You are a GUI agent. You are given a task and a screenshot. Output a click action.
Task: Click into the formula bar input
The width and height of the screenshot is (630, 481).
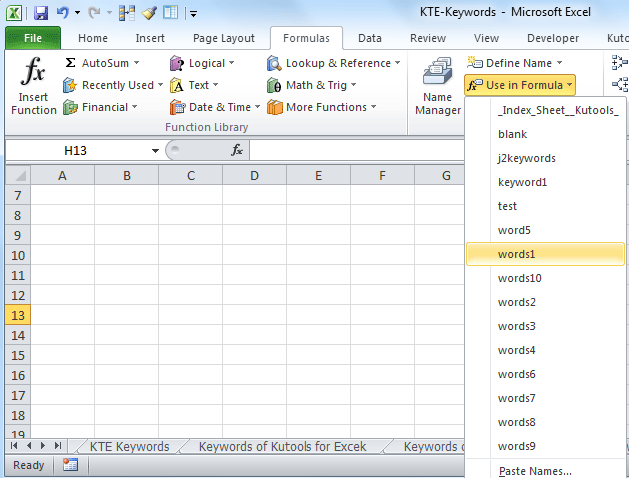[x=357, y=150]
